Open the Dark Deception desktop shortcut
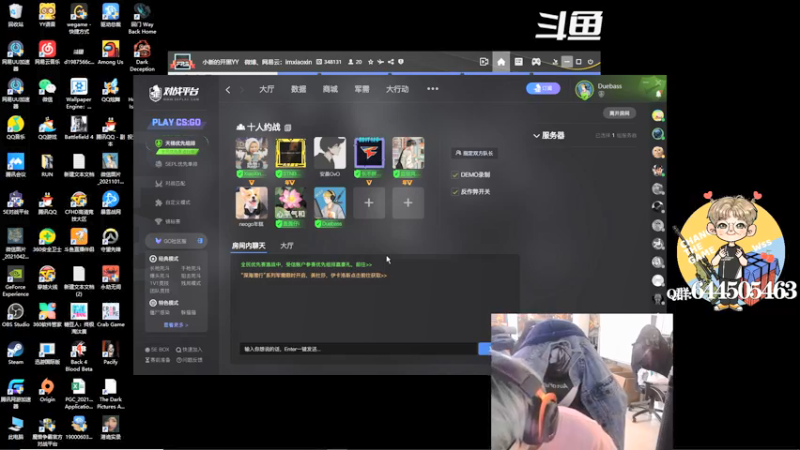The image size is (800, 450). 142,56
